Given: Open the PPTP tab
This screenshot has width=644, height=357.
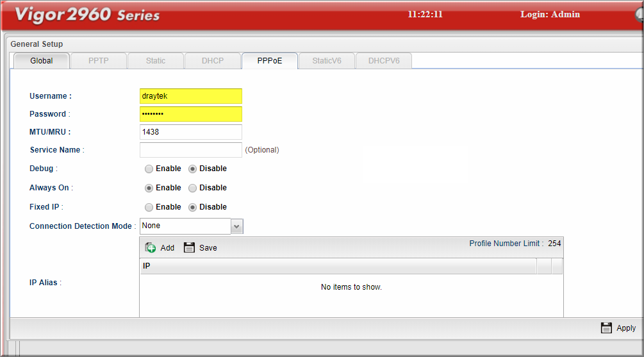Looking at the screenshot, I should pos(98,61).
